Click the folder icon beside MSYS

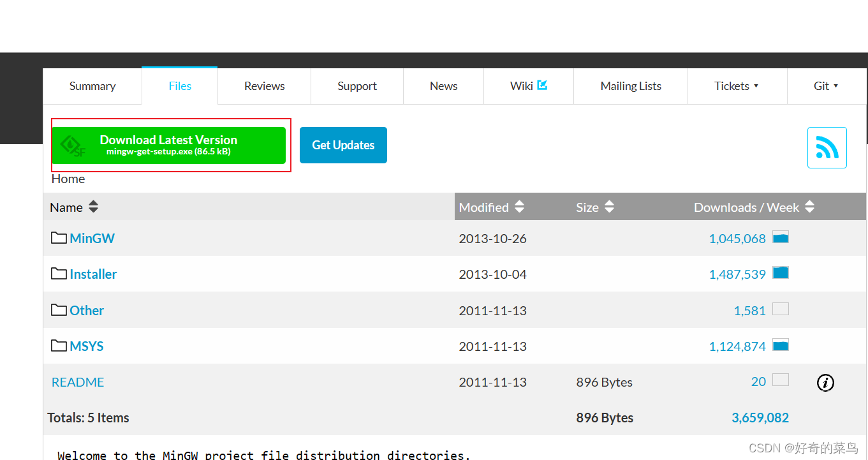58,345
